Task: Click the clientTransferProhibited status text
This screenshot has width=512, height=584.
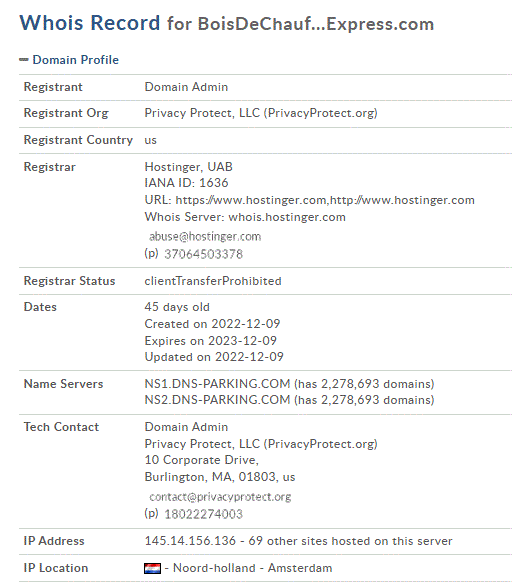Action: coord(213,281)
